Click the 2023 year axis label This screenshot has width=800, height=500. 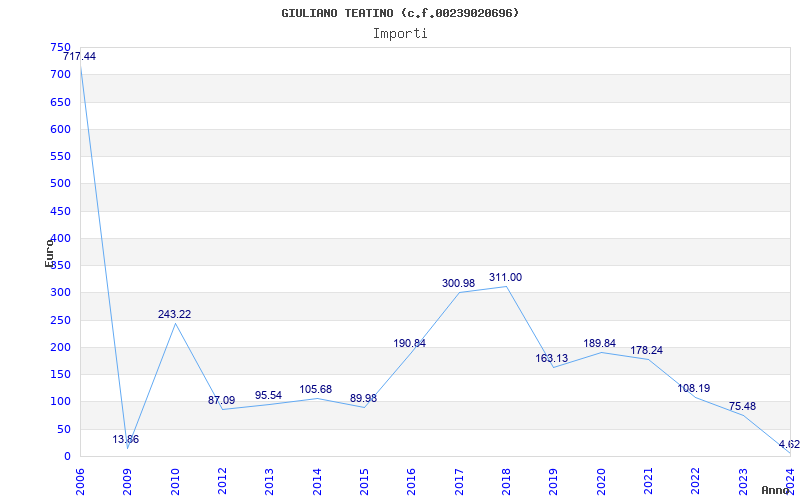point(743,481)
